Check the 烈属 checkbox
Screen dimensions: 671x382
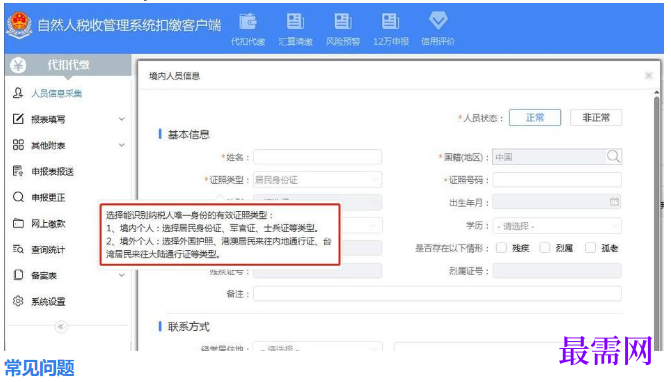click(x=544, y=248)
